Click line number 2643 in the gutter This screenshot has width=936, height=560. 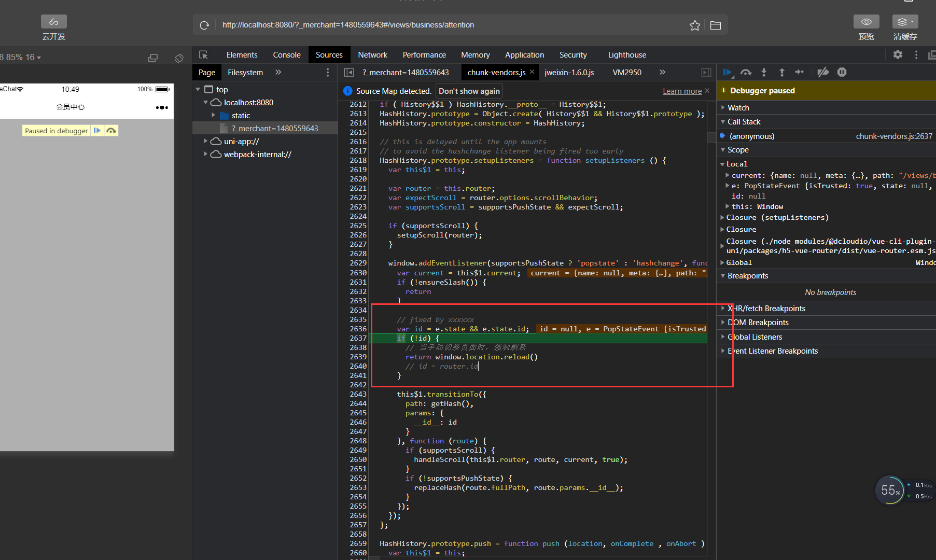coord(358,394)
